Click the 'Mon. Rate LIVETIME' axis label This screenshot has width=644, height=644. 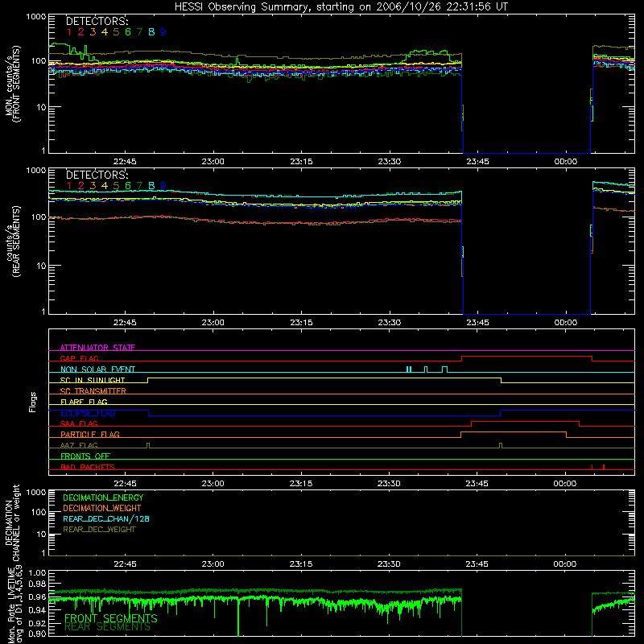12,605
